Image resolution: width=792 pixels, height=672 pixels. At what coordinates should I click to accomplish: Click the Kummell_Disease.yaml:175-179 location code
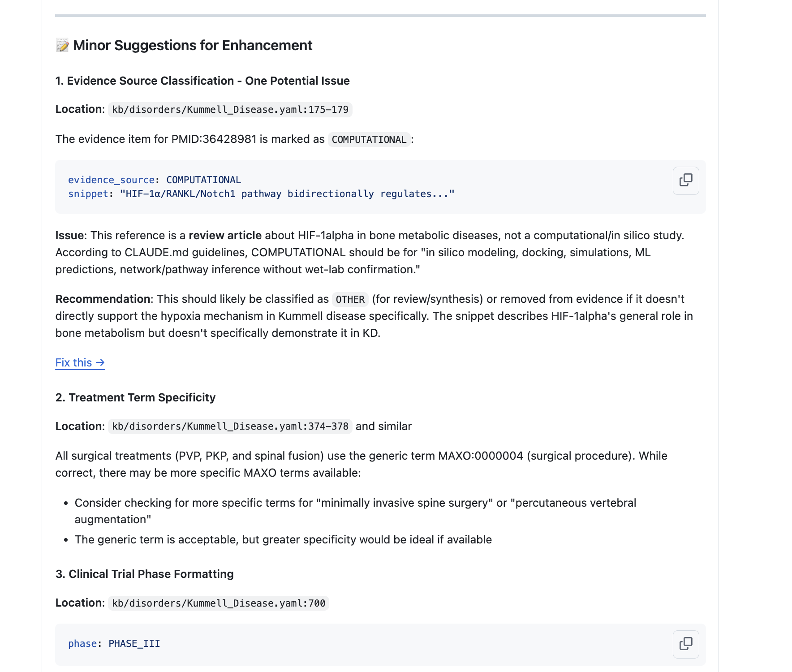pyautogui.click(x=230, y=110)
